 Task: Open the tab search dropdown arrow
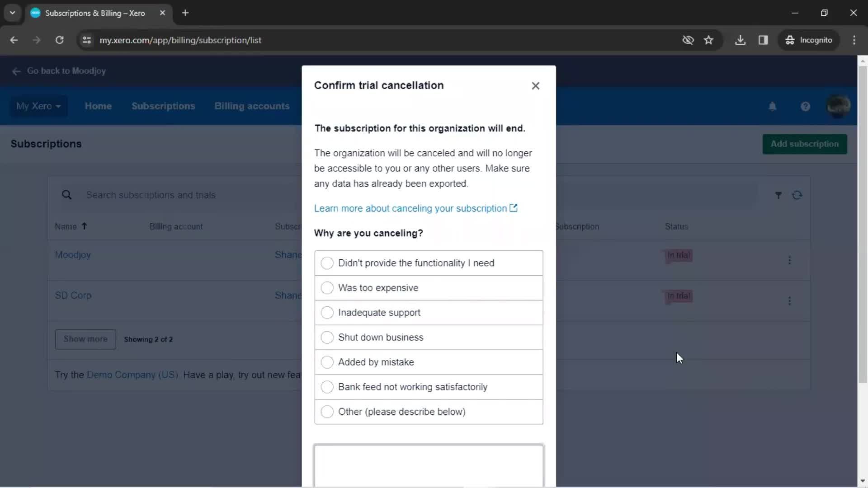[x=13, y=13]
